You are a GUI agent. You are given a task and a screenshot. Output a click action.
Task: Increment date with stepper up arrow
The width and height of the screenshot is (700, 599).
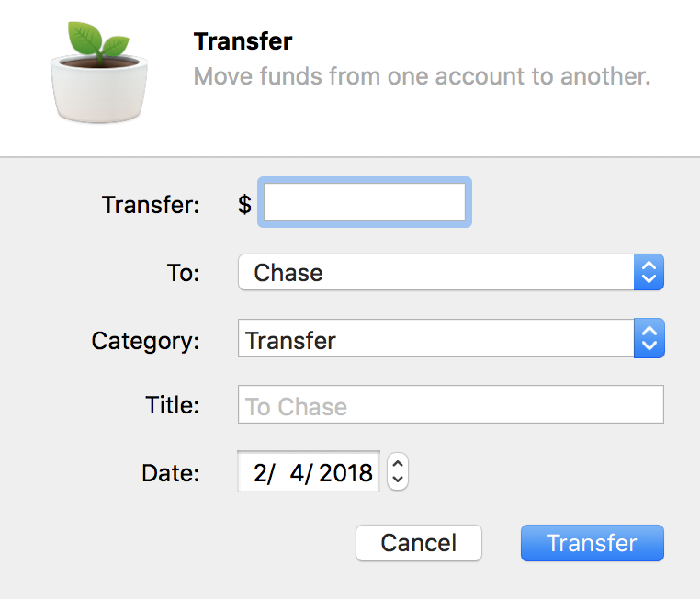(x=398, y=463)
